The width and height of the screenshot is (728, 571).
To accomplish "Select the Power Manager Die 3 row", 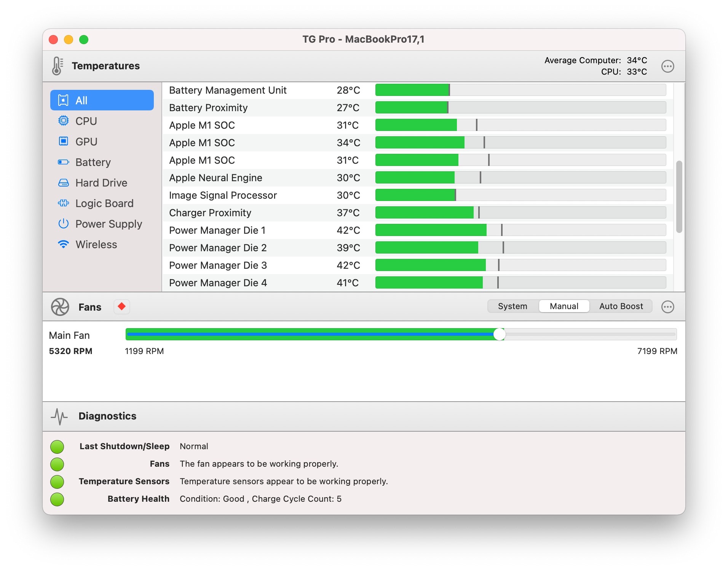I will click(418, 265).
